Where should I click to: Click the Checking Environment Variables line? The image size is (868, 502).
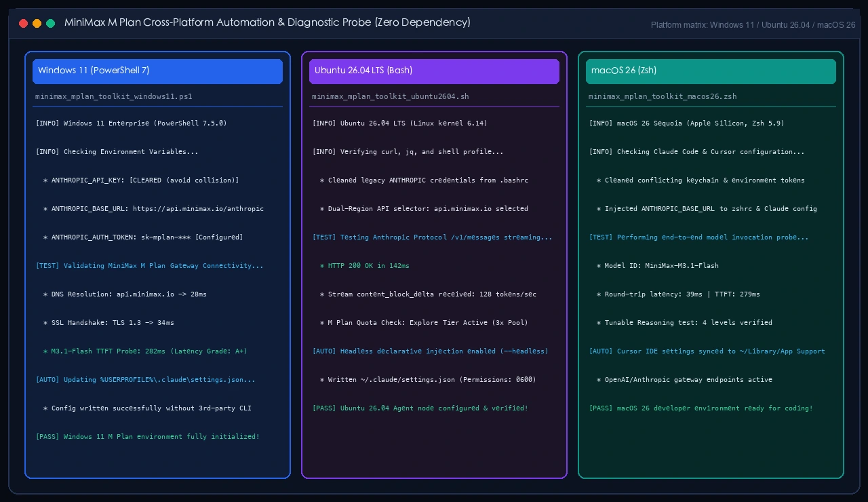pos(117,152)
